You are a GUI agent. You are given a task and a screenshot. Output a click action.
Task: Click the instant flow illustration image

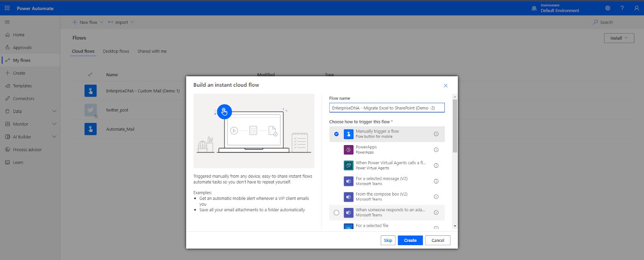(254, 131)
